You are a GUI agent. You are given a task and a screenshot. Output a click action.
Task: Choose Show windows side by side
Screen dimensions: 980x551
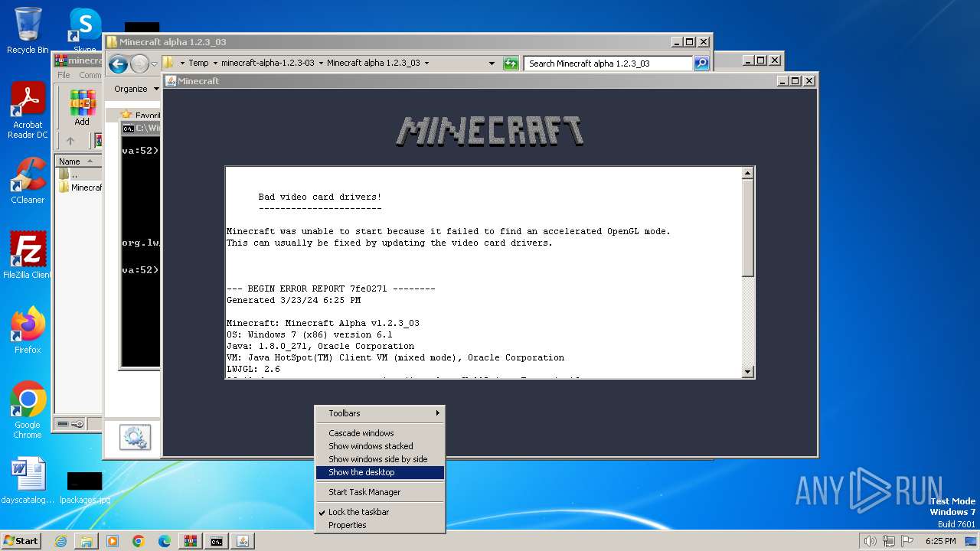[x=380, y=459]
